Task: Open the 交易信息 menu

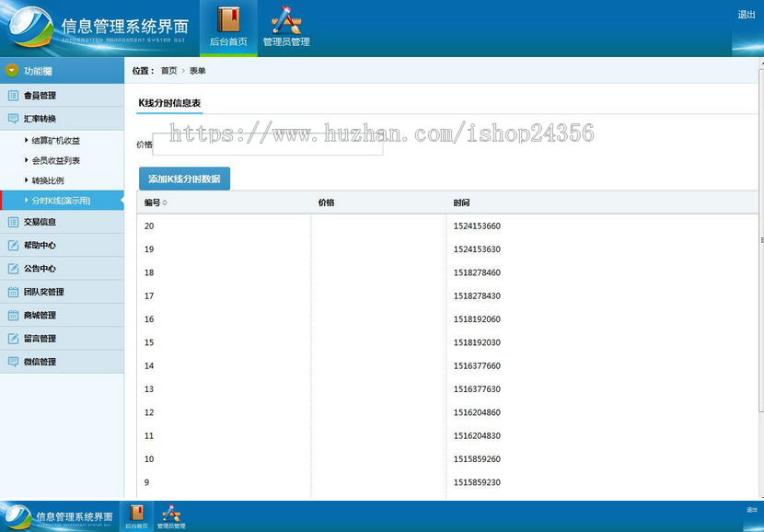Action: pos(62,222)
